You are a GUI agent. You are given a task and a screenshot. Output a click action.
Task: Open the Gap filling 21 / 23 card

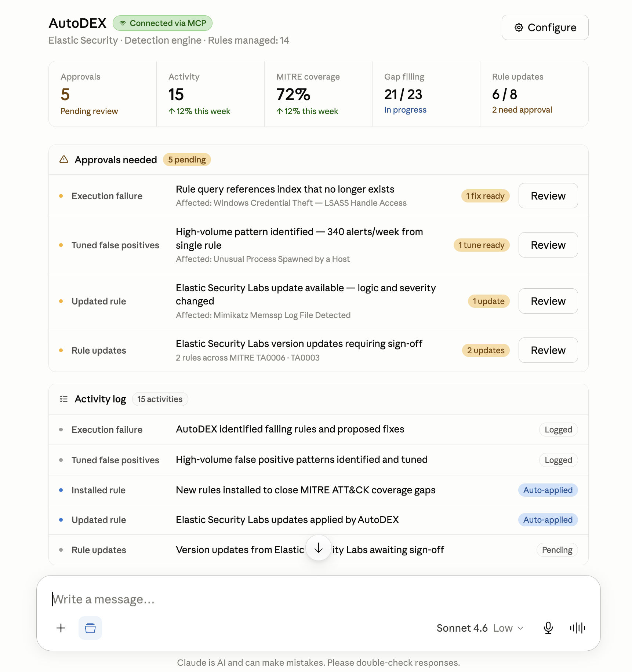(426, 94)
